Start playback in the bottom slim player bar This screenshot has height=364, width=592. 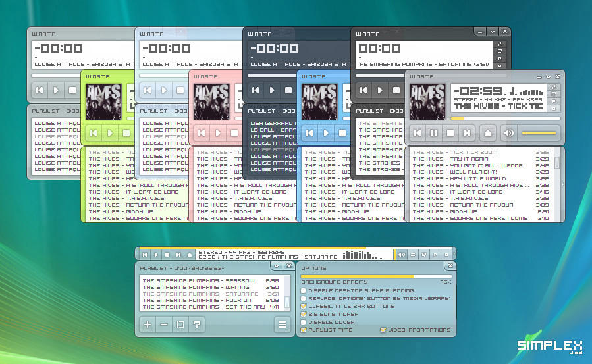tap(156, 255)
